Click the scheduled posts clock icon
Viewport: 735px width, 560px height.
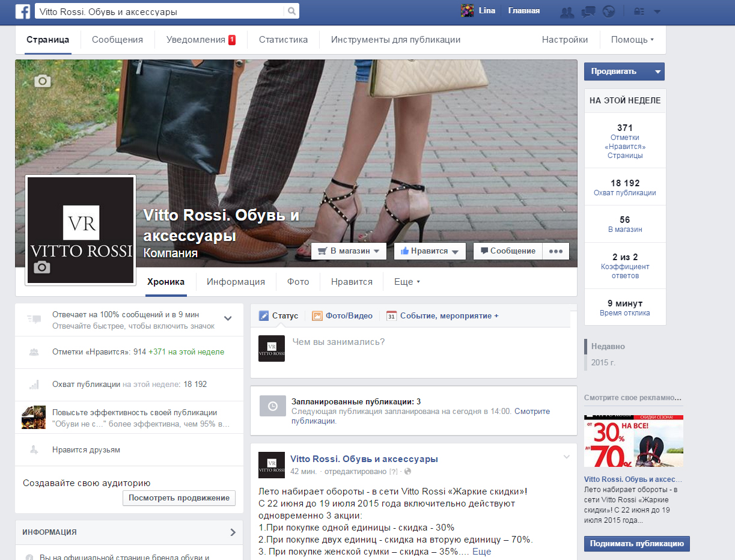tap(272, 406)
